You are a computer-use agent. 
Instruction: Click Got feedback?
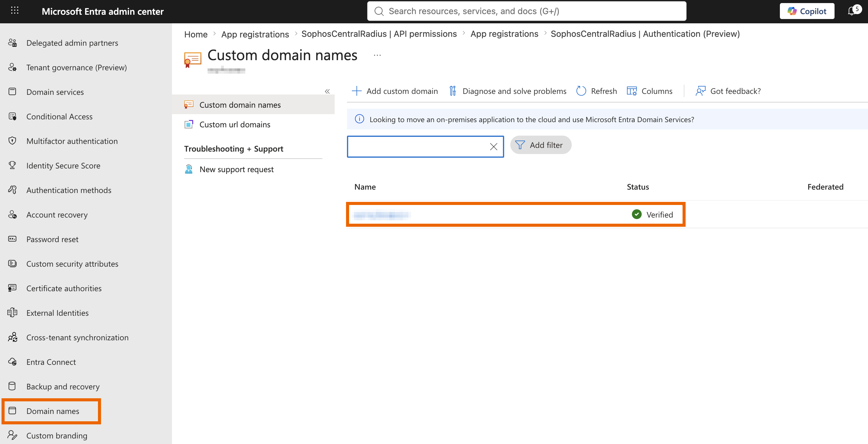pos(728,91)
